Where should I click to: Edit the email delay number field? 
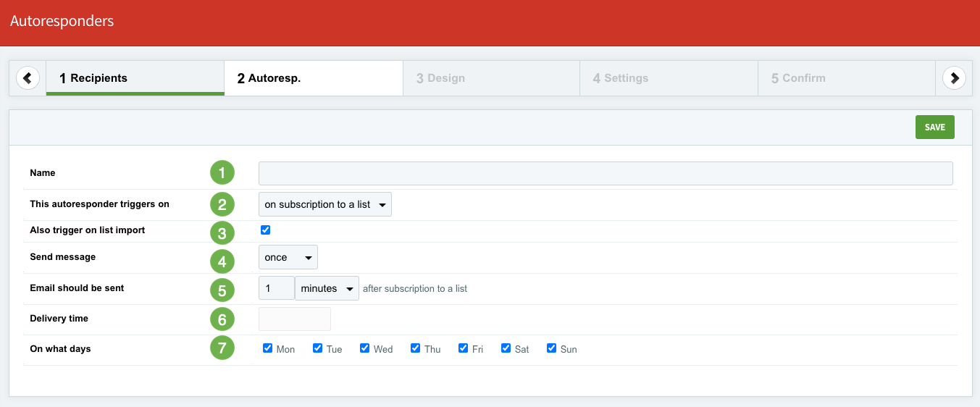277,288
